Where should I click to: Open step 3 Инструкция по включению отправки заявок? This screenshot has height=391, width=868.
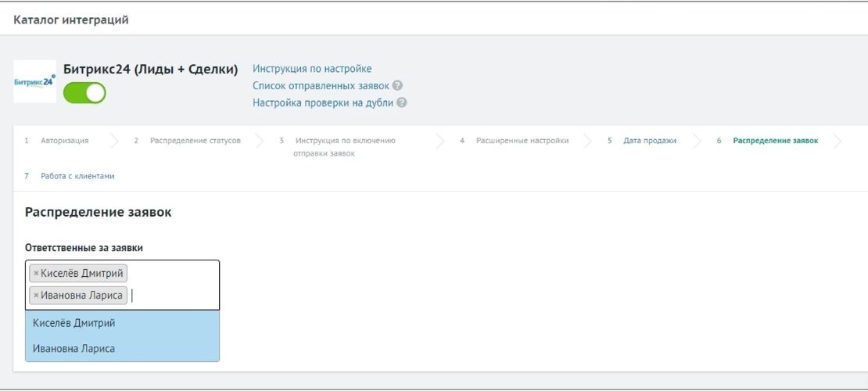(x=344, y=147)
